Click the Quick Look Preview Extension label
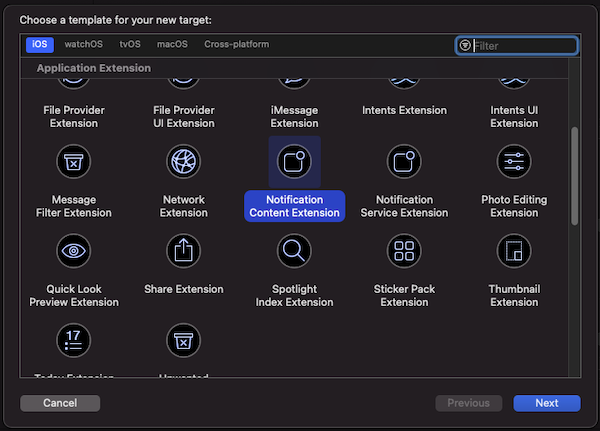This screenshot has height=431, width=600. [74, 295]
